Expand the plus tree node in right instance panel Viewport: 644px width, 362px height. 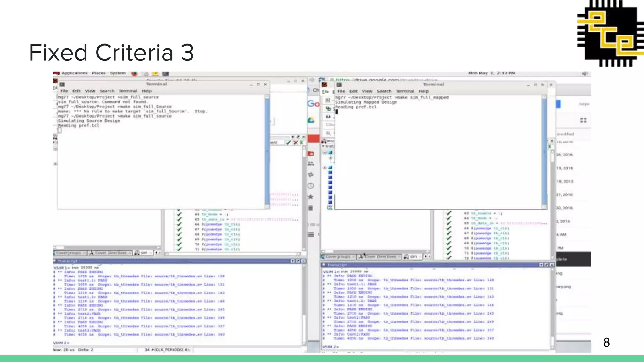click(325, 167)
